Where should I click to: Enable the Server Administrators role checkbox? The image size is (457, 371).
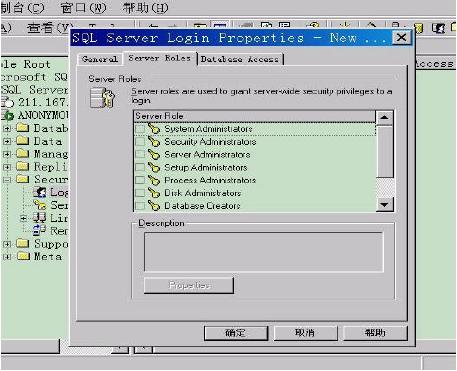point(140,154)
